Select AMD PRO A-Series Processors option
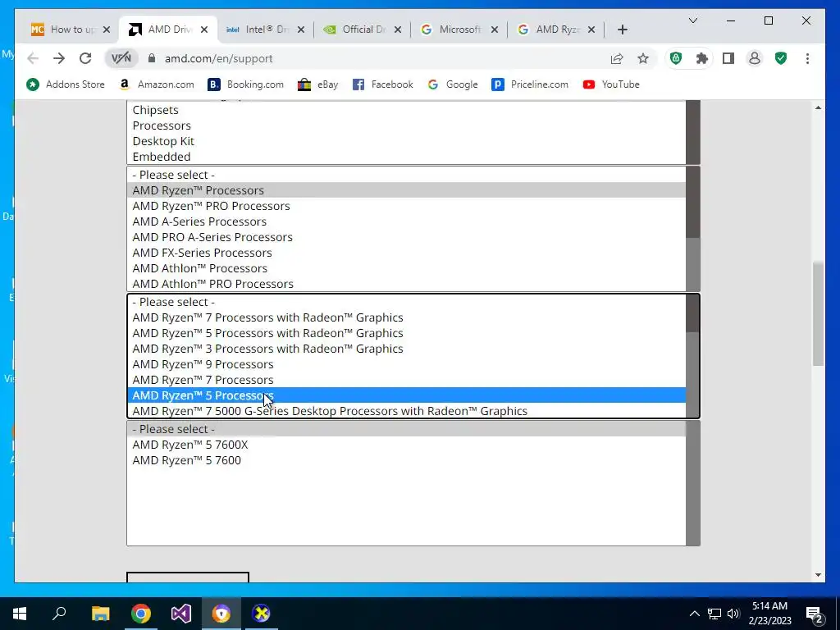This screenshot has height=630, width=840. point(406,237)
